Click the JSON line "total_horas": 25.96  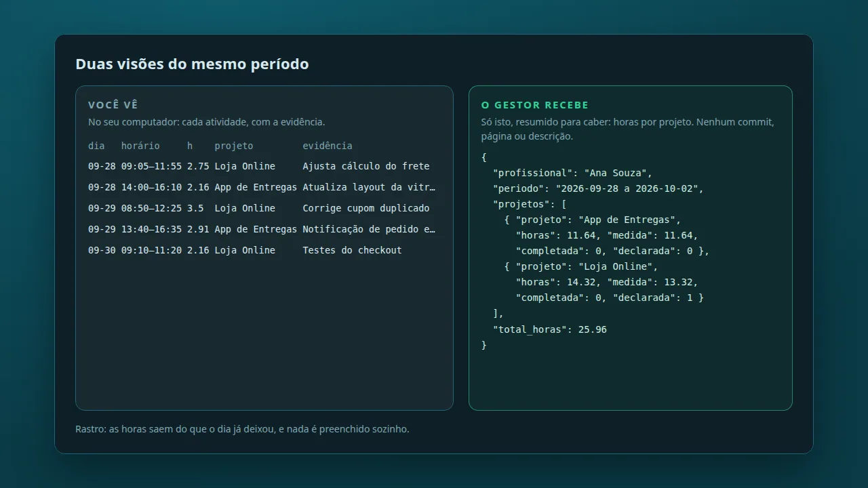point(550,329)
